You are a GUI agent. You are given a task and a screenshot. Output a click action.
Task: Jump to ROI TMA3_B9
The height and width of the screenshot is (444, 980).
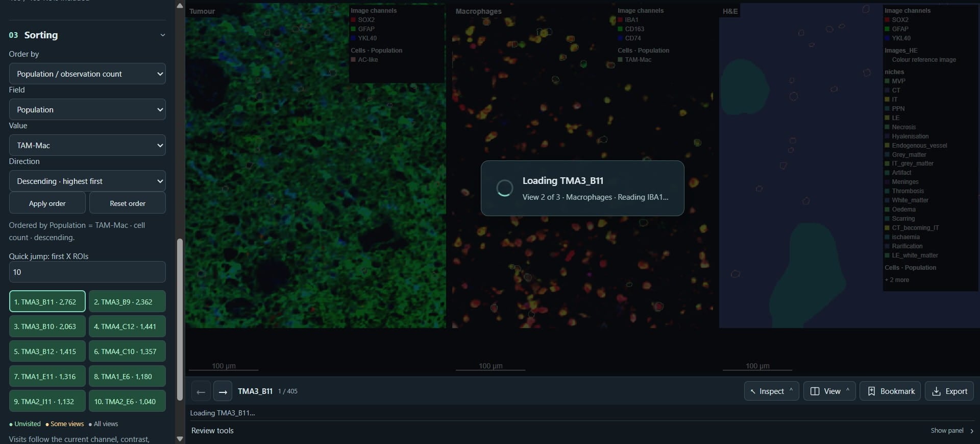click(x=127, y=301)
